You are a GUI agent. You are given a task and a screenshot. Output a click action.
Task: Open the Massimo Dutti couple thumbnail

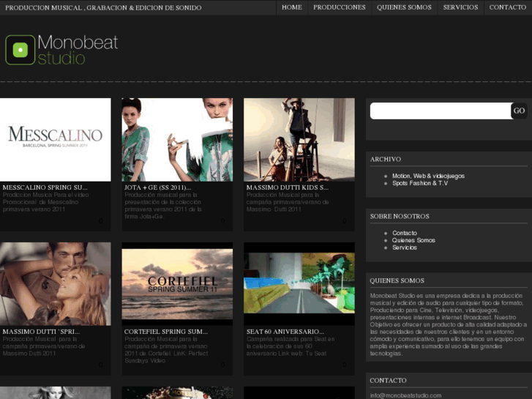pos(56,284)
